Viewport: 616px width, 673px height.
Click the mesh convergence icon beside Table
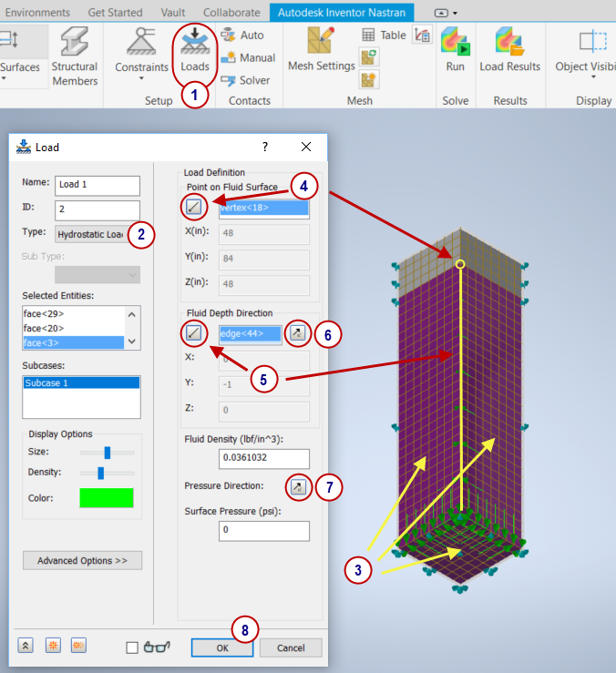coord(422,36)
